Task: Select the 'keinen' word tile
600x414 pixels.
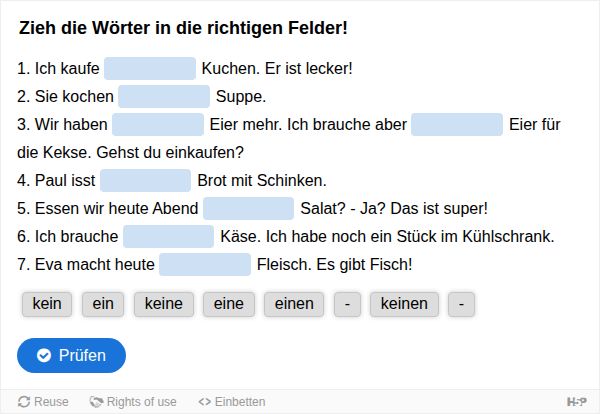Action: pos(404,304)
